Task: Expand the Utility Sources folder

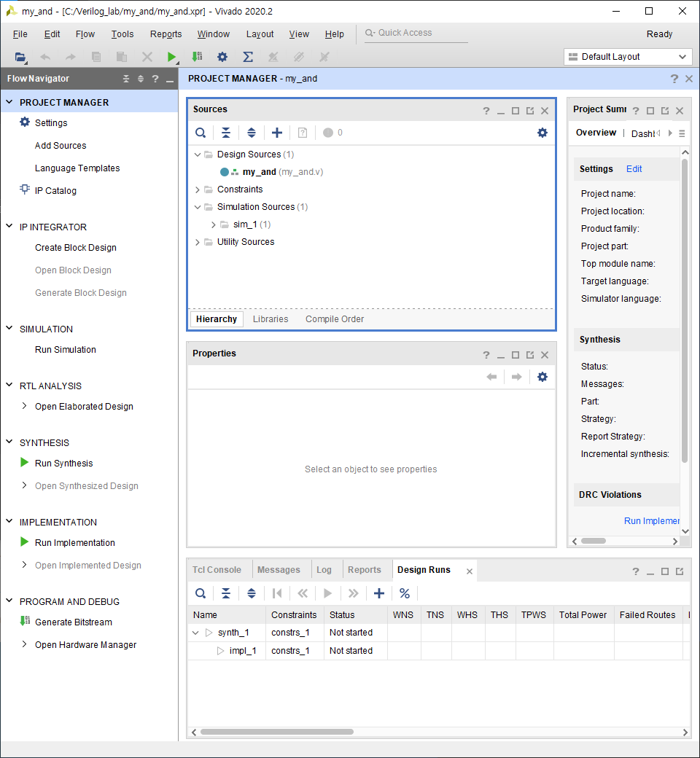Action: (198, 242)
